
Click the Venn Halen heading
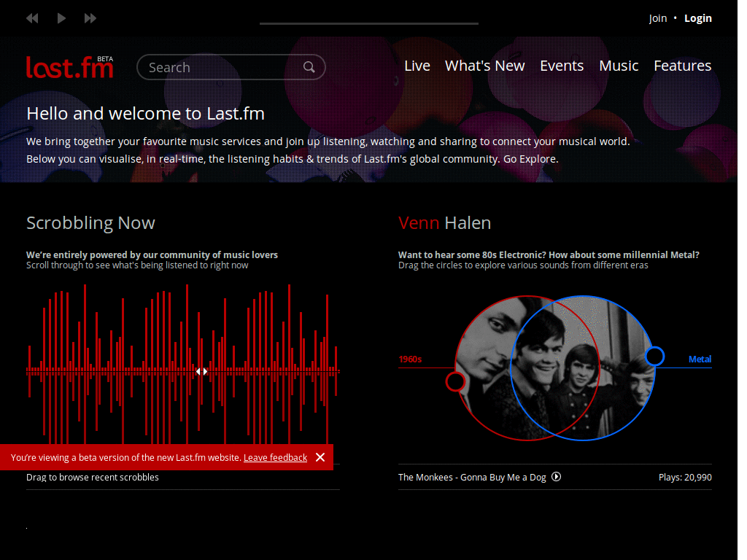444,223
